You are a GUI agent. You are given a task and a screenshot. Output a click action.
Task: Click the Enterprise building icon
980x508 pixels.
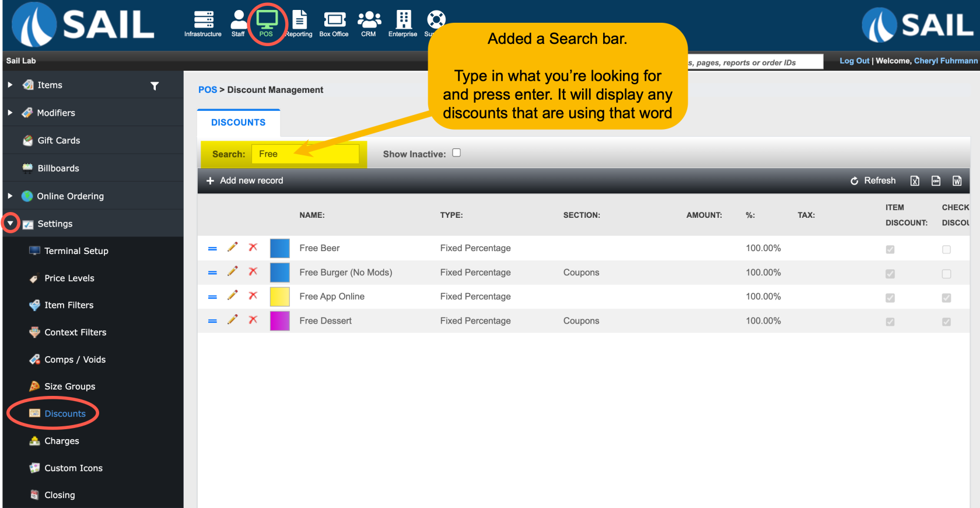click(x=403, y=22)
